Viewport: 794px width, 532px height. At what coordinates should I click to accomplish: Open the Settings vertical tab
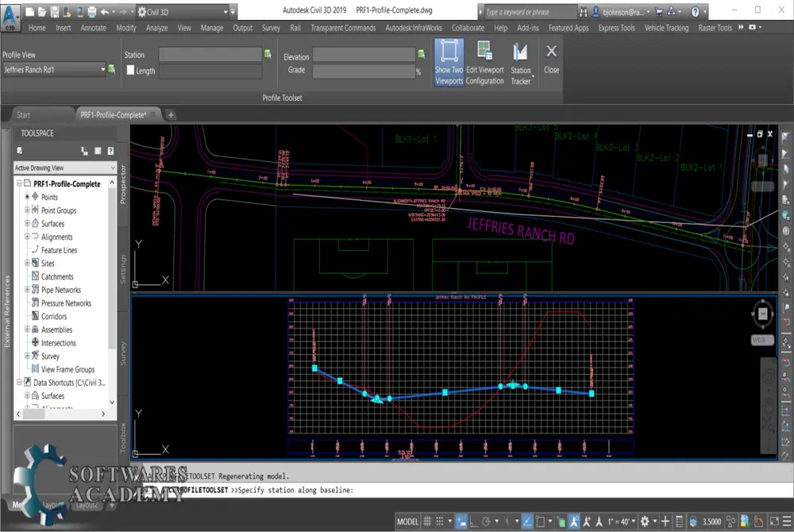[x=123, y=269]
